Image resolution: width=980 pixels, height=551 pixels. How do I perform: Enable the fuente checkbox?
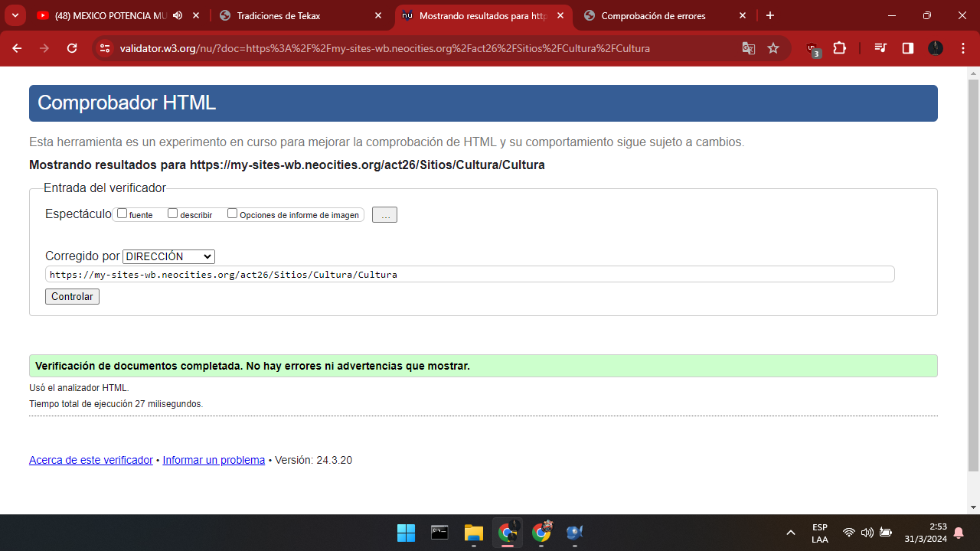click(122, 214)
